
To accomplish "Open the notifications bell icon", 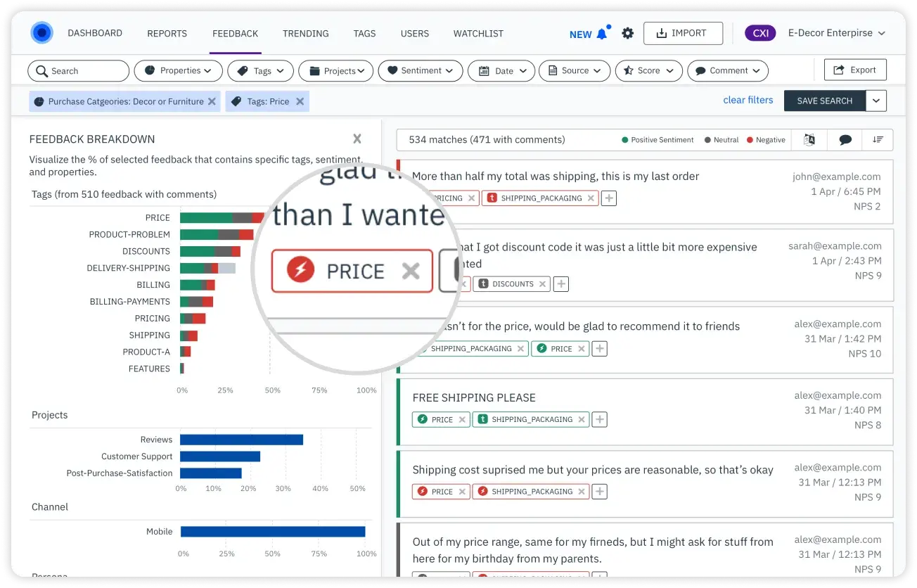I will (602, 34).
